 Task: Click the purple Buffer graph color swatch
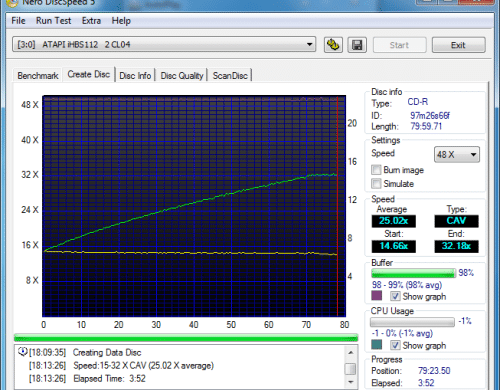[377, 296]
